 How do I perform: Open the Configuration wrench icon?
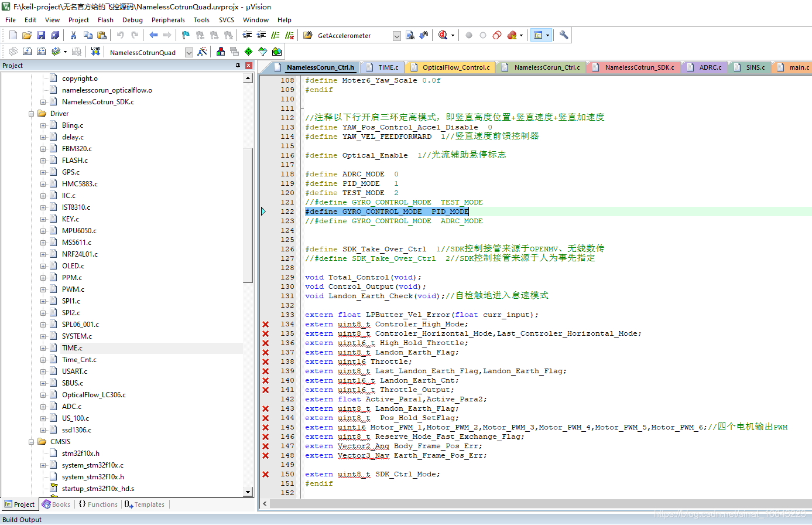[564, 35]
